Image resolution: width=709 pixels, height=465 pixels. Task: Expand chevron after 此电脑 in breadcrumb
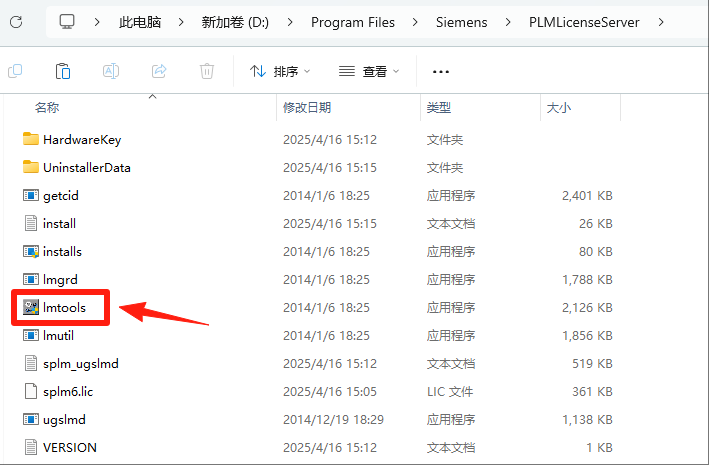tap(181, 22)
